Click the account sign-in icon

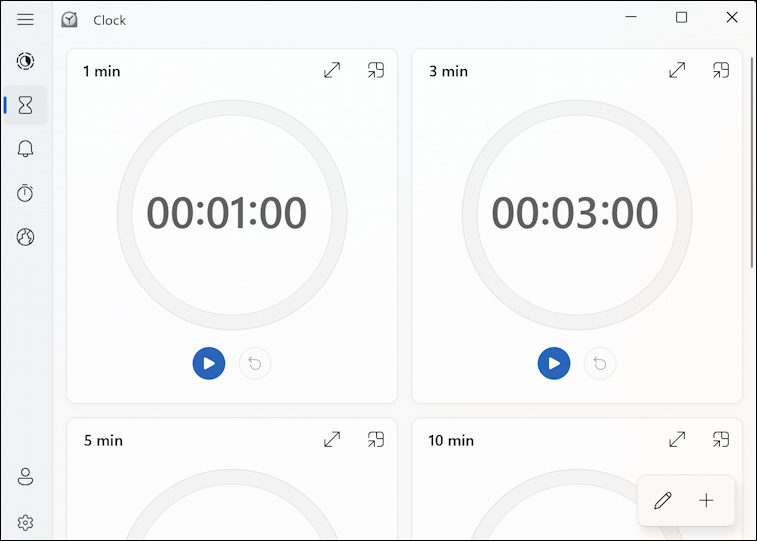coord(26,476)
